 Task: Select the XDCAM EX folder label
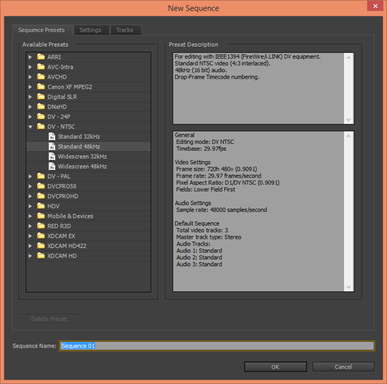(x=61, y=236)
